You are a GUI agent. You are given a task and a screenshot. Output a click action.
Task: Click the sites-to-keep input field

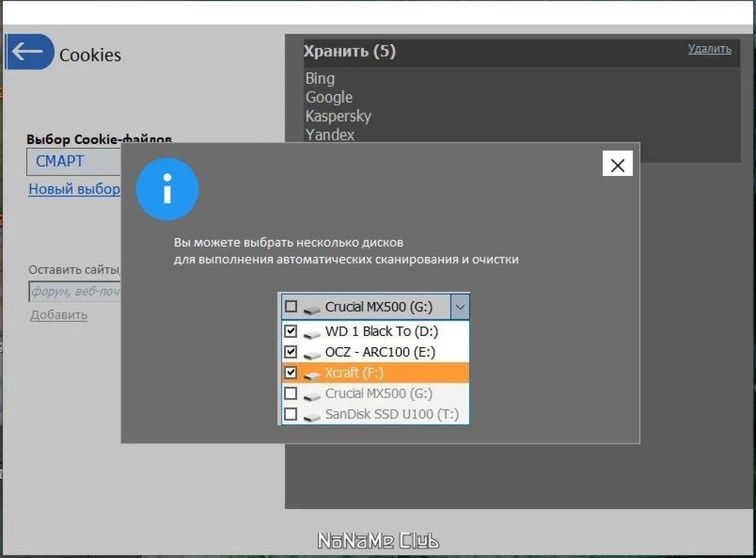point(74,291)
